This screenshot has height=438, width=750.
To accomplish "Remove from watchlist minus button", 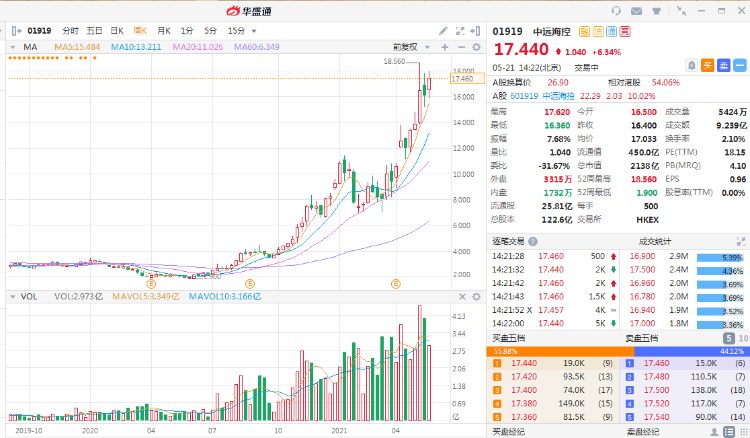I will point(739,65).
